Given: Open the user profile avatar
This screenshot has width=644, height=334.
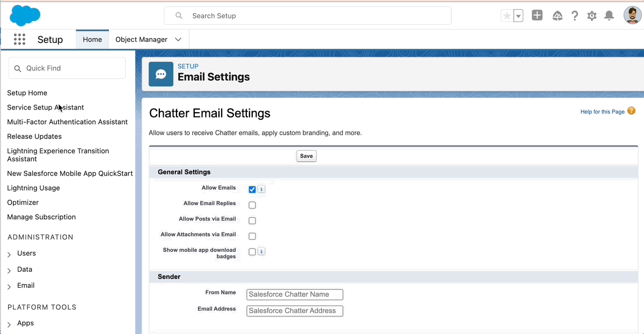Looking at the screenshot, I should tap(633, 15).
